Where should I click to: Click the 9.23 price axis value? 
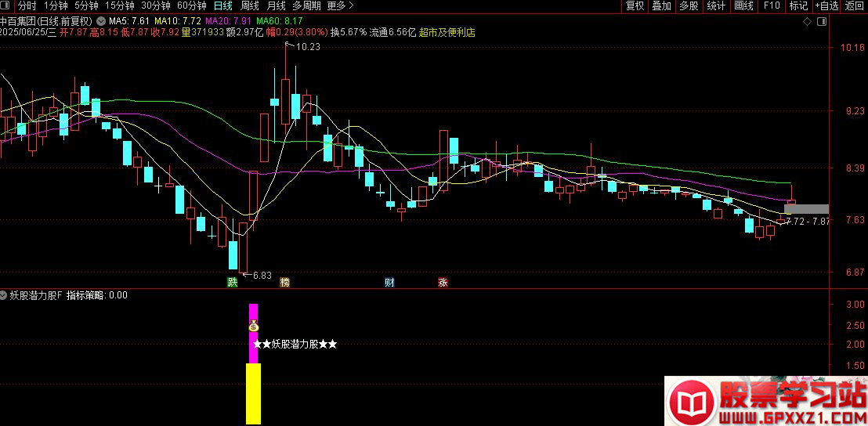click(x=855, y=110)
